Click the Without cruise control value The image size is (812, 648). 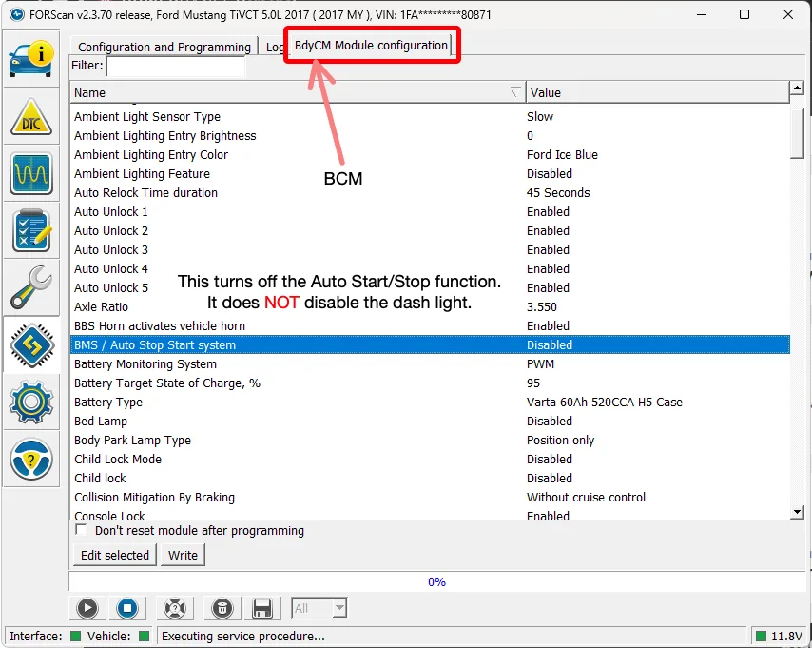[586, 497]
